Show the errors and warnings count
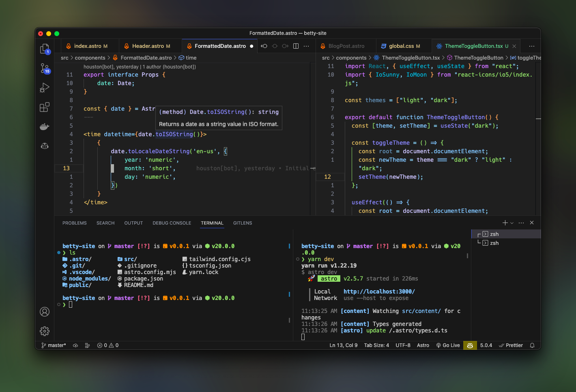Viewport: 576px width, 392px height. point(108,345)
